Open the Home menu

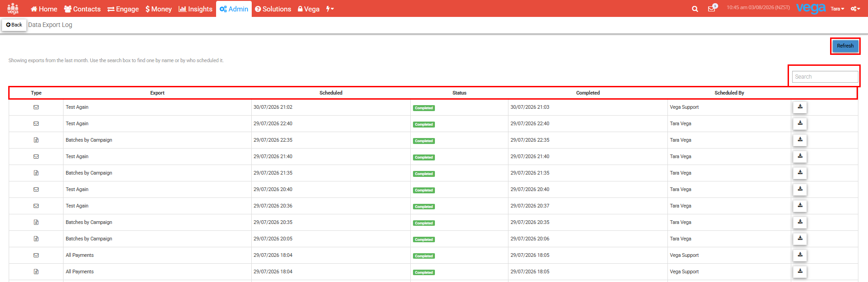tap(44, 9)
